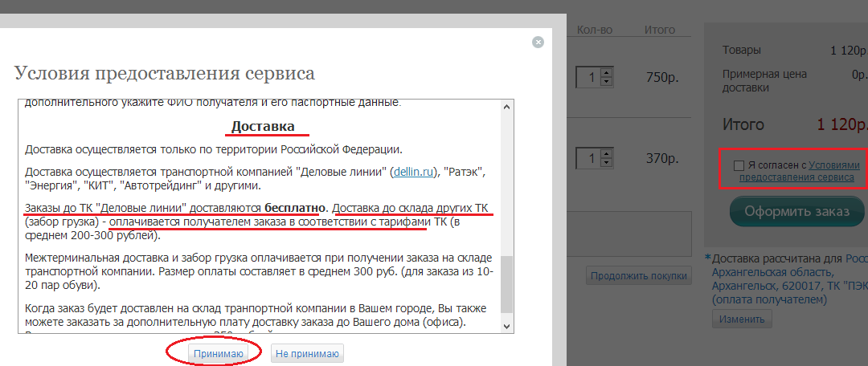The width and height of the screenshot is (868, 366).
Task: Click the Принимаю button
Action: pyautogui.click(x=218, y=353)
